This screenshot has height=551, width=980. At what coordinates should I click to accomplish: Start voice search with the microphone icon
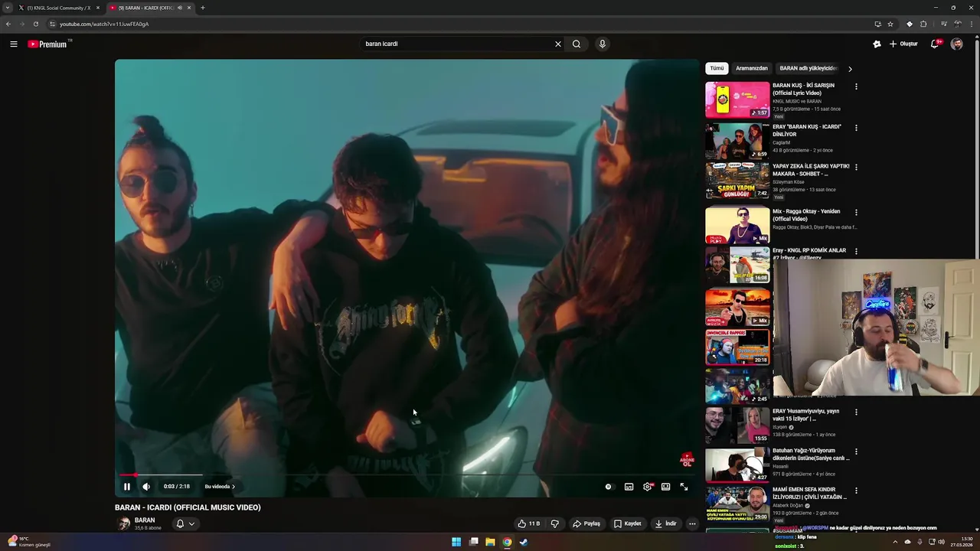click(x=603, y=44)
